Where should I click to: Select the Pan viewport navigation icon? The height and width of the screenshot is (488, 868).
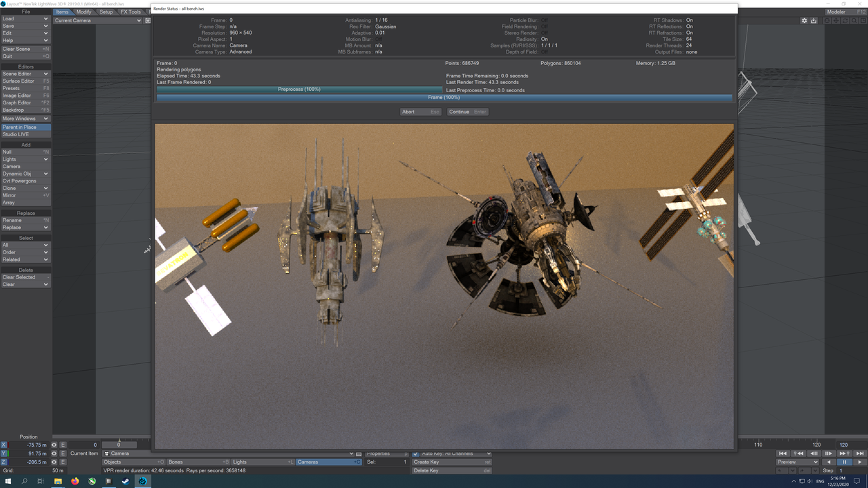[x=835, y=20]
